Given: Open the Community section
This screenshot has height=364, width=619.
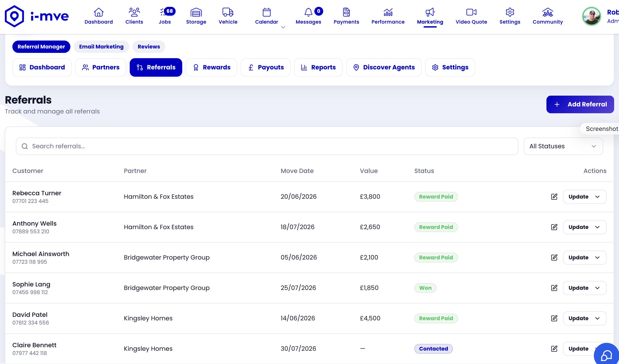Looking at the screenshot, I should click(x=548, y=16).
